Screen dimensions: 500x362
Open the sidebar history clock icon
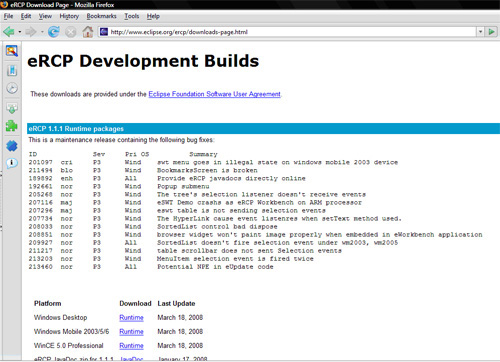[12, 88]
